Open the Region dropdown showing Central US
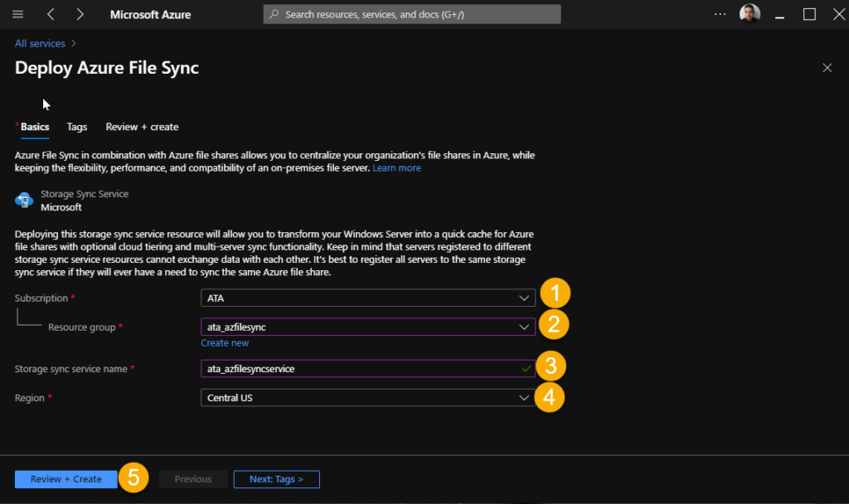The height and width of the screenshot is (504, 849). (367, 398)
